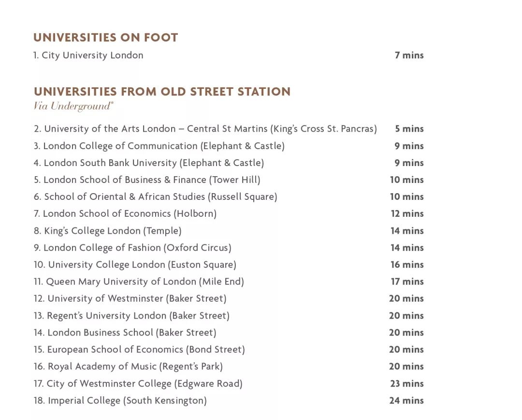Select University College London (Euston Square)

coord(135,265)
